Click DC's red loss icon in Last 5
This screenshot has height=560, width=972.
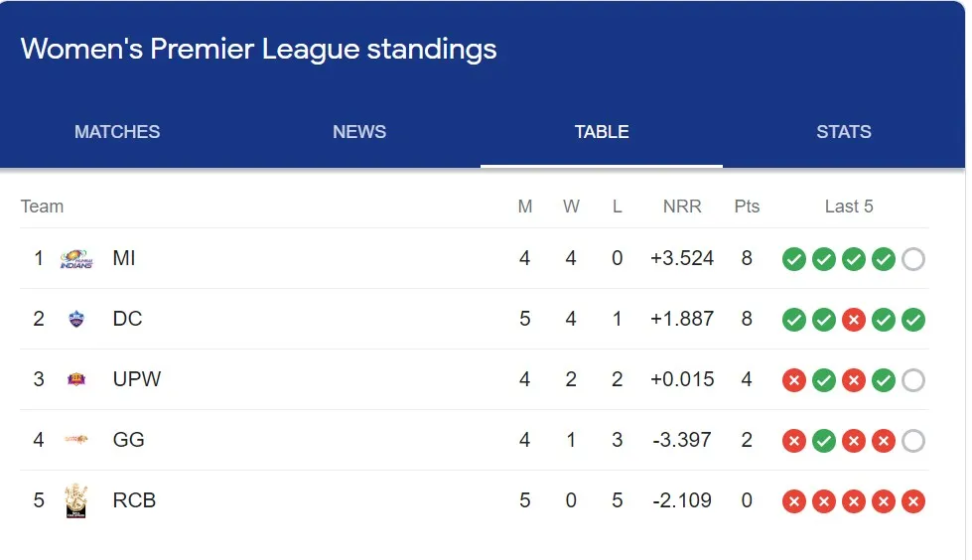[x=854, y=320]
